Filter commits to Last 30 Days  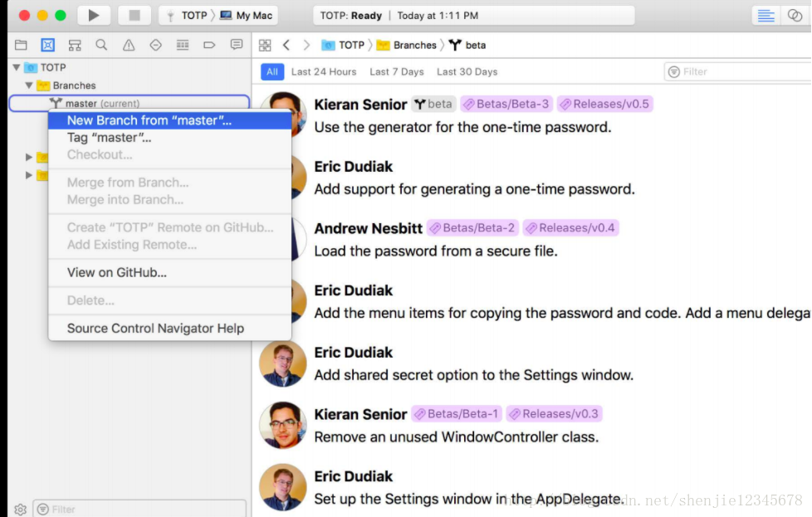tap(467, 71)
